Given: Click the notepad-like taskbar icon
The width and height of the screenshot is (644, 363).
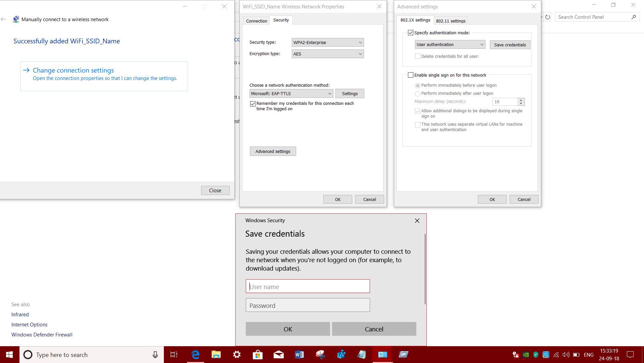Looking at the screenshot, I should coord(362,355).
